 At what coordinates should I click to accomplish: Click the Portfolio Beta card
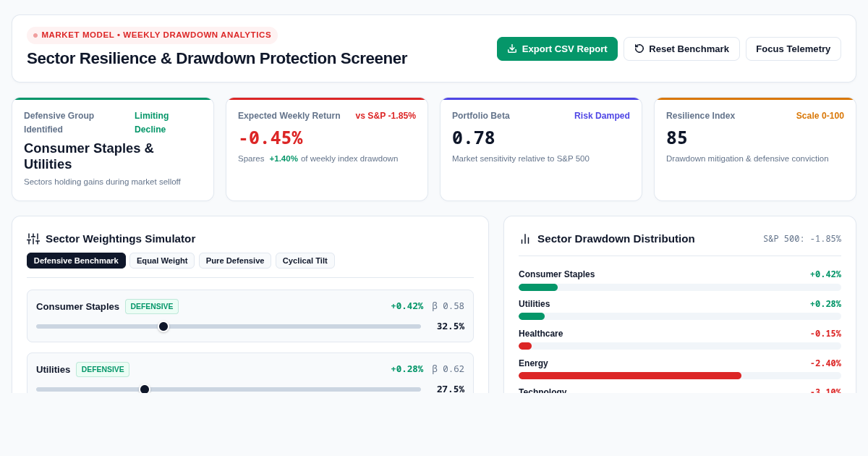[x=541, y=149]
